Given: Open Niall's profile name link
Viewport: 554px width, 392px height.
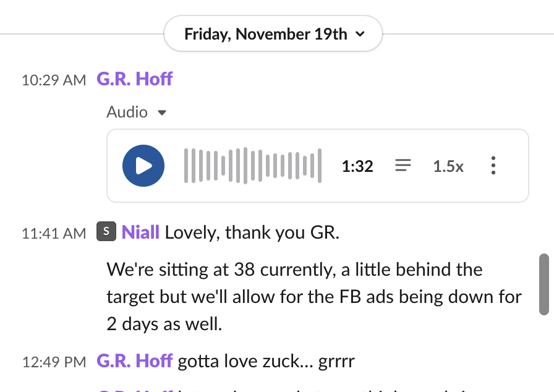Looking at the screenshot, I should [140, 232].
